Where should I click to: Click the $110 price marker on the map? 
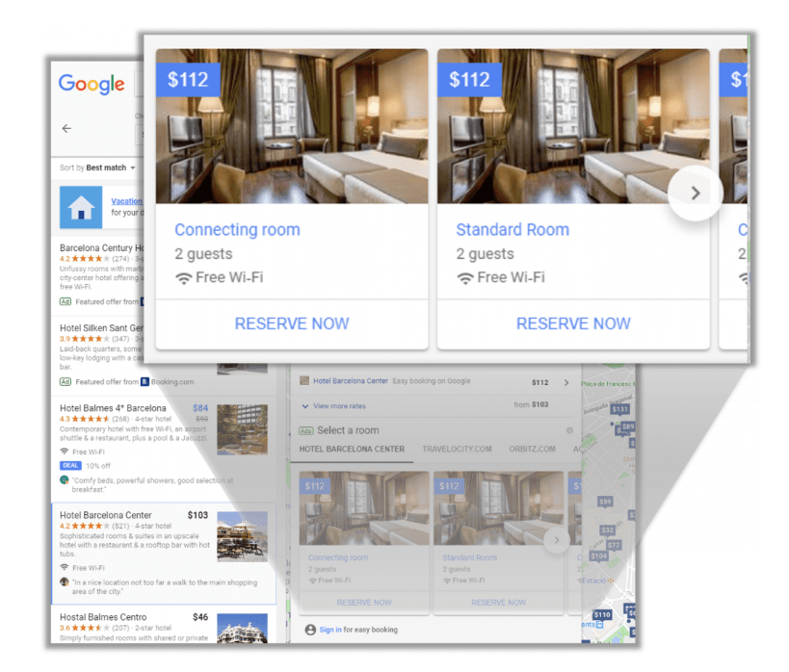(x=602, y=615)
